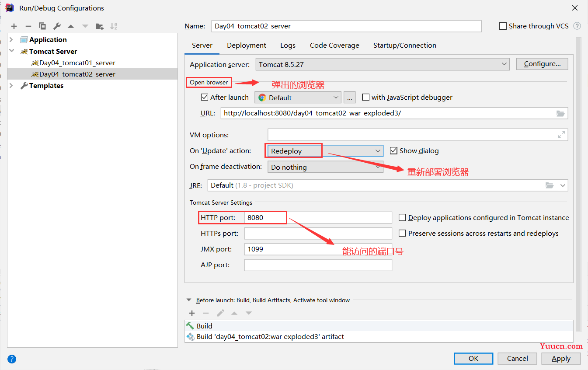The image size is (588, 370).
Task: Remove the selected before launch task
Action: click(206, 313)
